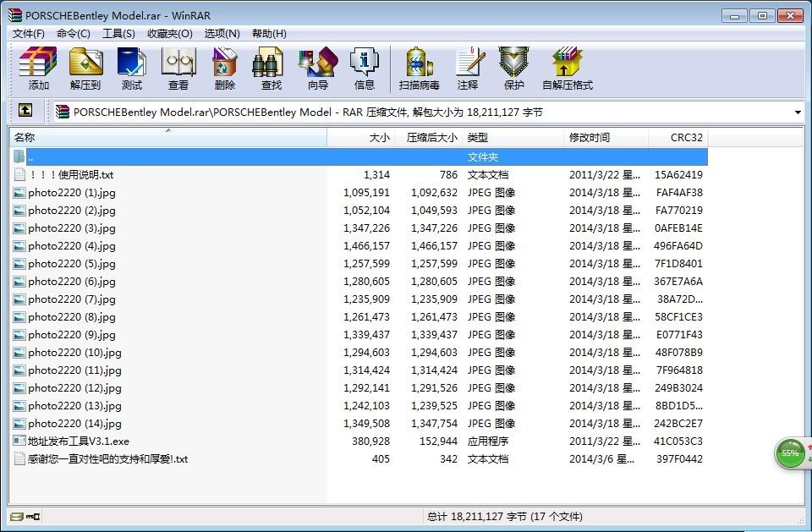Select file photo2220 (4).jpg
This screenshot has width=812, height=532.
click(71, 246)
